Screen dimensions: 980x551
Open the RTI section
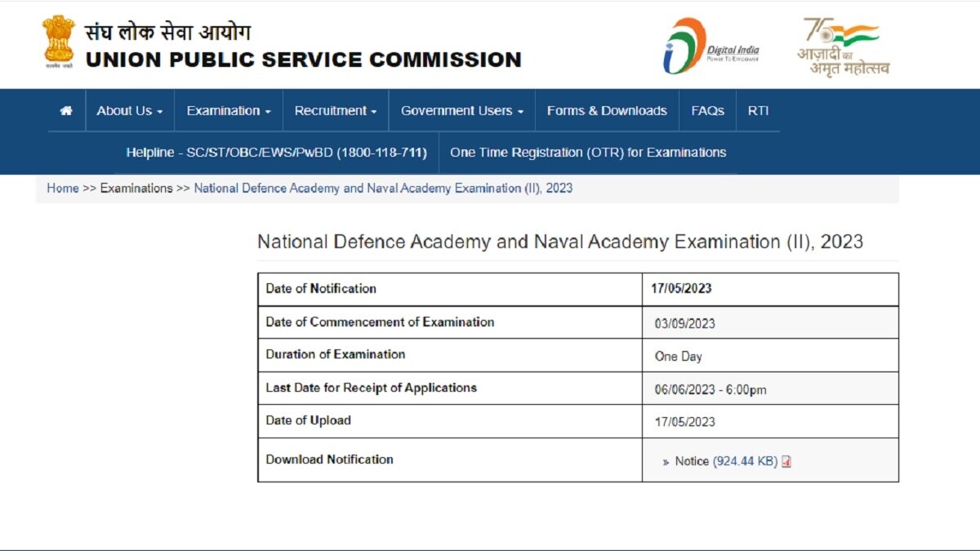[x=757, y=110]
